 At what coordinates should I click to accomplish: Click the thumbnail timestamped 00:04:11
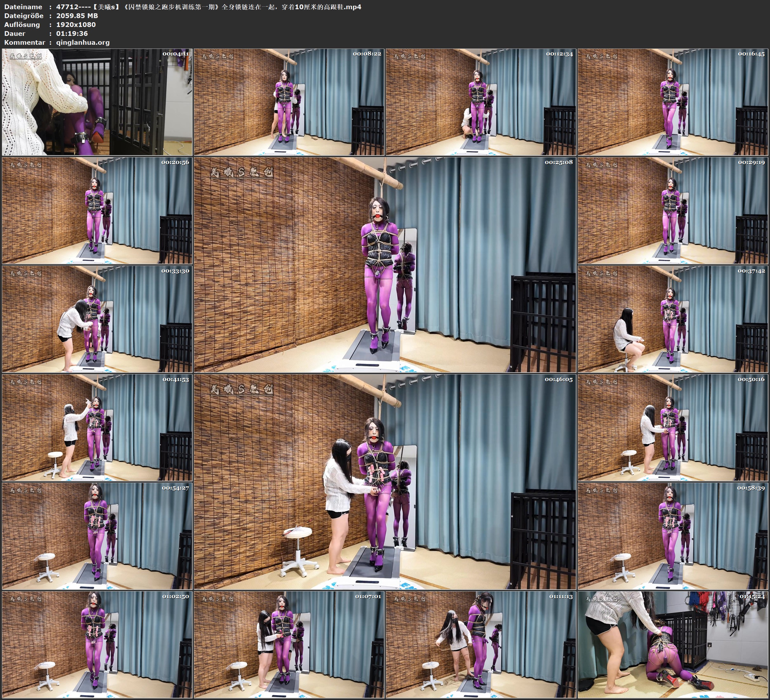point(97,102)
